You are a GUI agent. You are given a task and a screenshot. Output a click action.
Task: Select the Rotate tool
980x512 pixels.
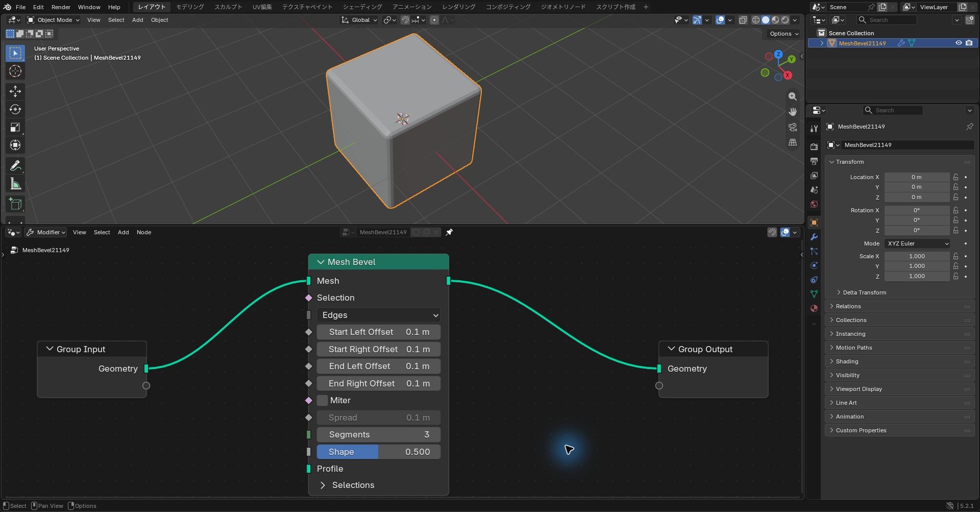(15, 109)
